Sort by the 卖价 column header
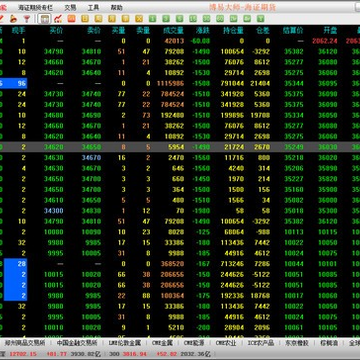The width and height of the screenshot is (360, 360). point(94,31)
